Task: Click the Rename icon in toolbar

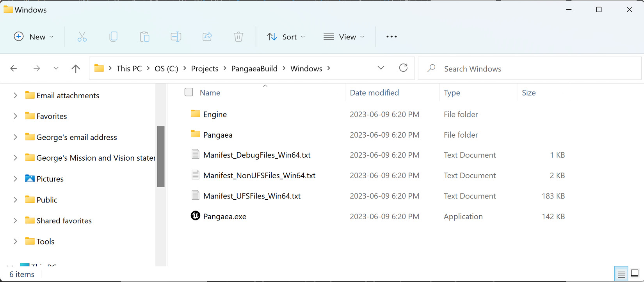Action: coord(176,37)
